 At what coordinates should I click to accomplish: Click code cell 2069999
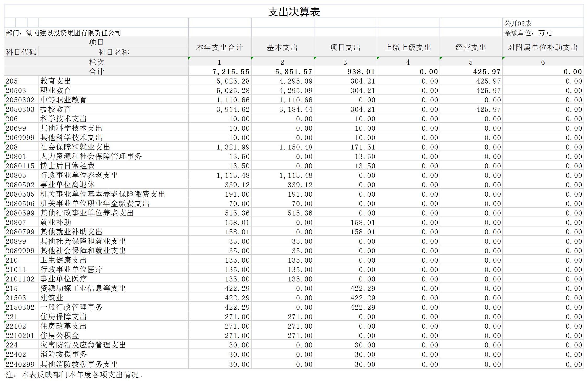pyautogui.click(x=21, y=137)
